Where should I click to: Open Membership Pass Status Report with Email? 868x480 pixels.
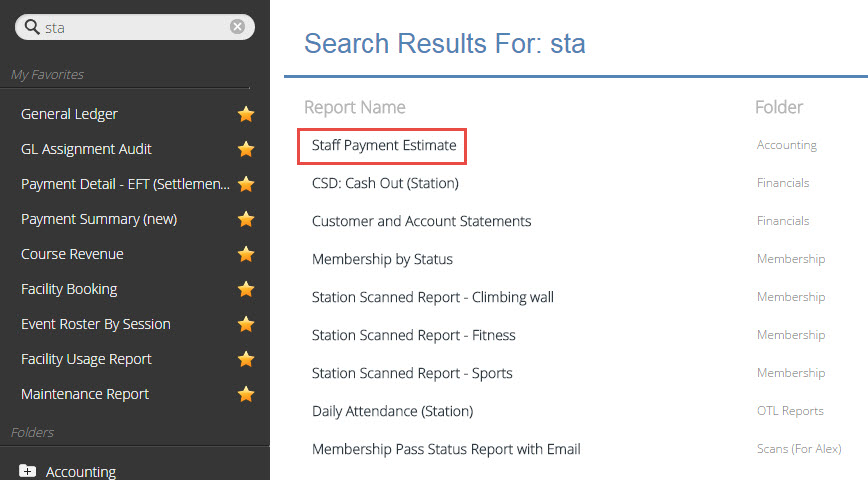[x=446, y=450]
